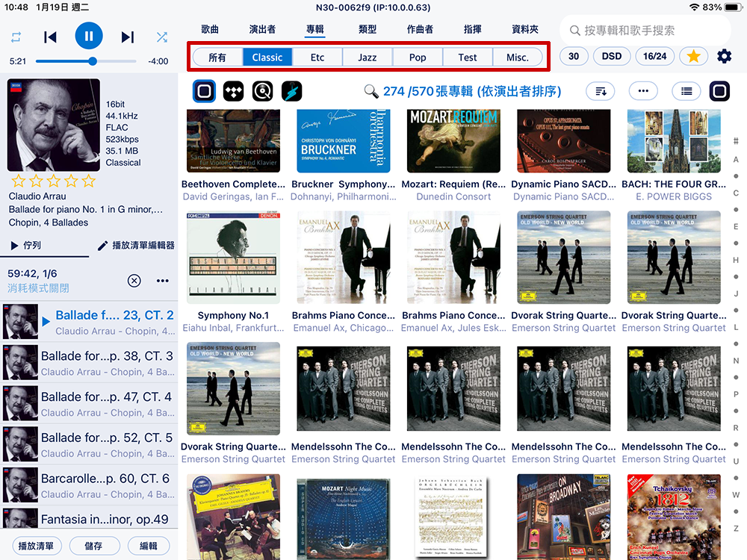Pause the current playback
This screenshot has width=747, height=560.
point(89,36)
